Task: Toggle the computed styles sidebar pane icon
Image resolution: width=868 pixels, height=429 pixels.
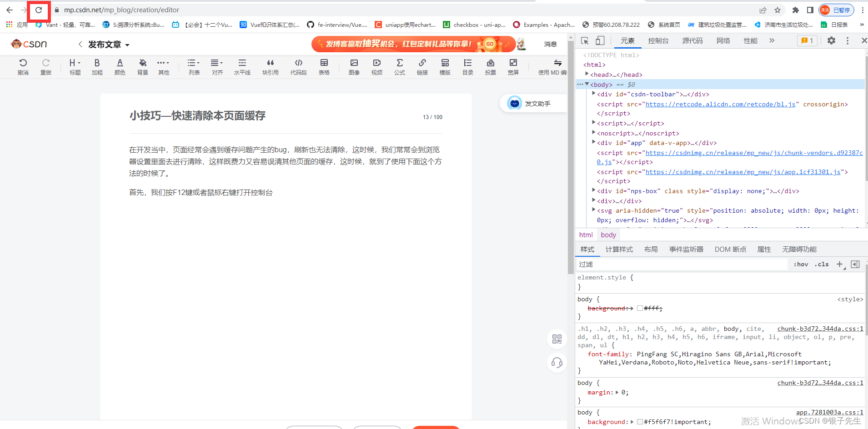Action: (x=855, y=264)
